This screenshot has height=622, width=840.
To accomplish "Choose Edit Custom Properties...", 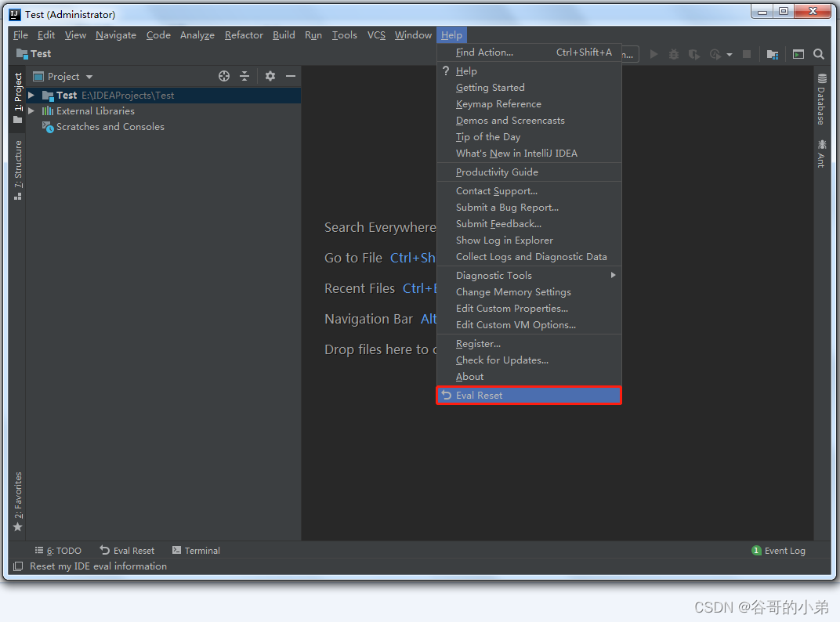I will click(x=529, y=309).
